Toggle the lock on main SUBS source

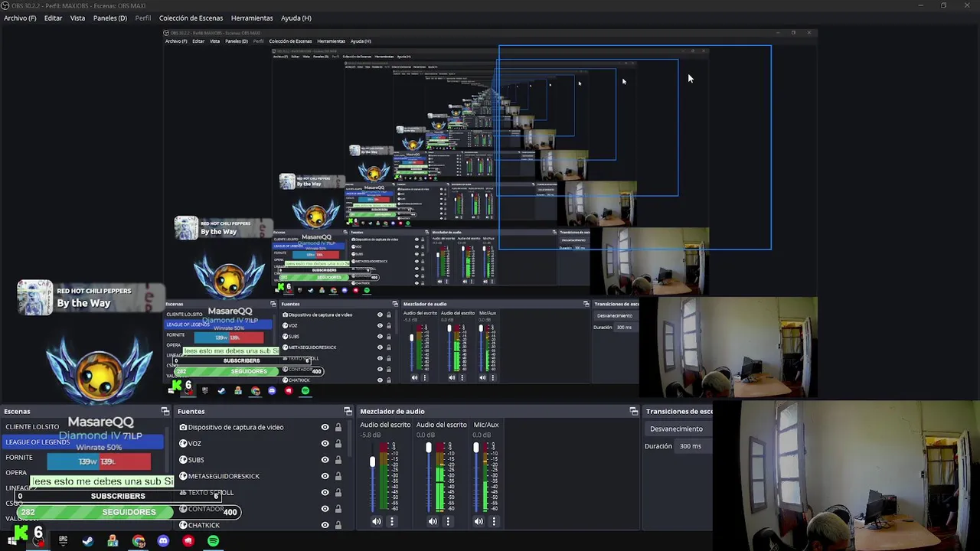pos(338,460)
